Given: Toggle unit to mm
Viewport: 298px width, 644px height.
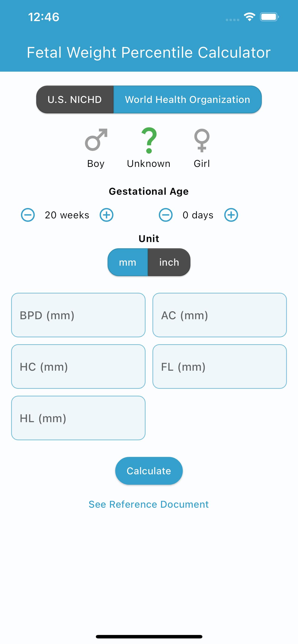Looking at the screenshot, I should [x=128, y=262].
